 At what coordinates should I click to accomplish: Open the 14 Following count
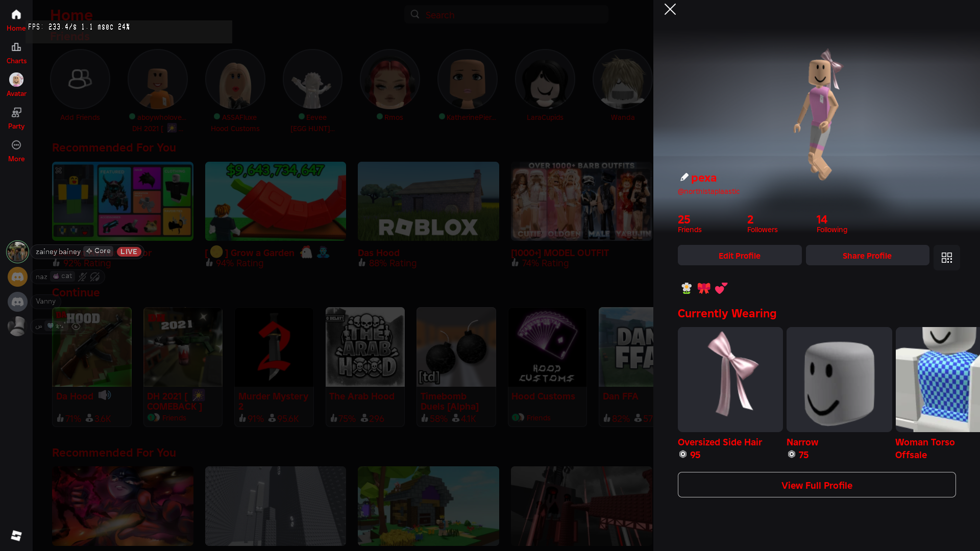831,223
